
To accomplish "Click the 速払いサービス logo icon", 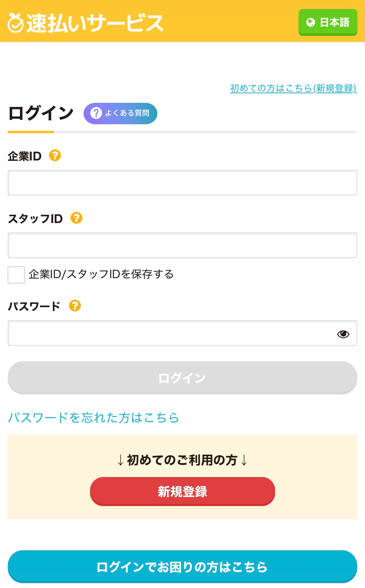I will coord(15,23).
